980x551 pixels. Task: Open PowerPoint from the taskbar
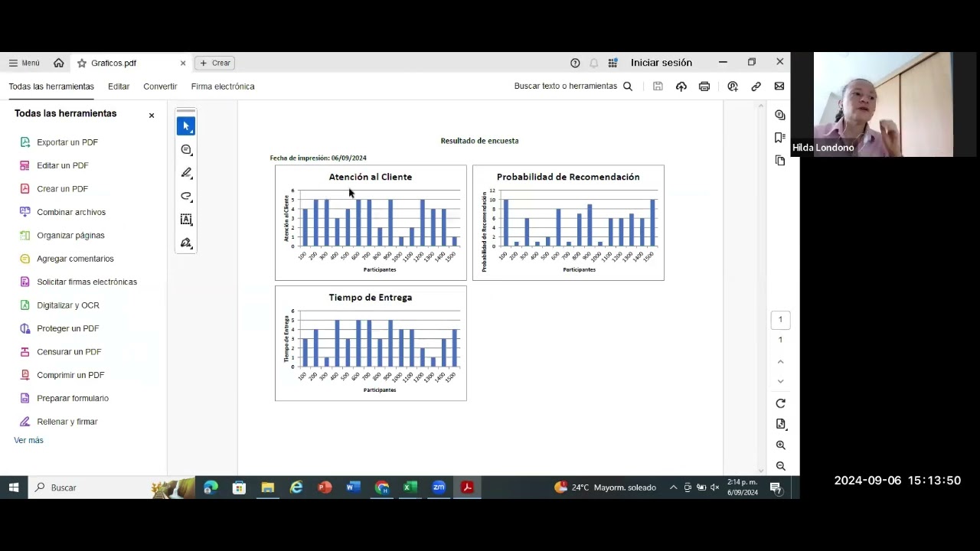point(325,487)
